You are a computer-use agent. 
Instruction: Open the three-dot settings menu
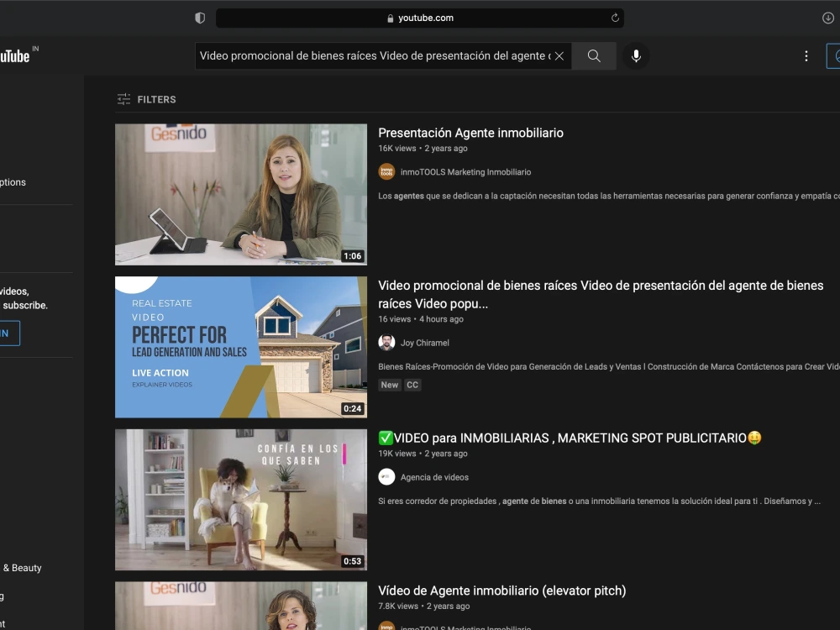point(806,55)
